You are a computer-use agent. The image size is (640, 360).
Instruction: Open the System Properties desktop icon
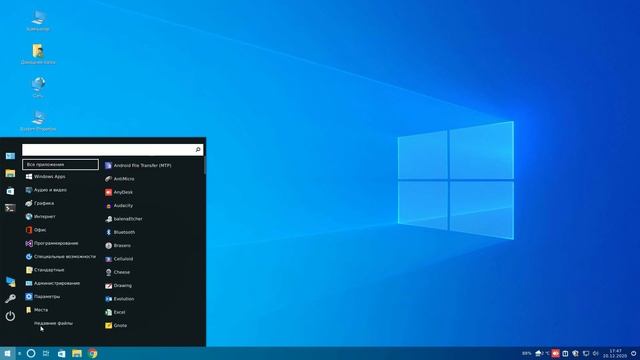point(38,121)
